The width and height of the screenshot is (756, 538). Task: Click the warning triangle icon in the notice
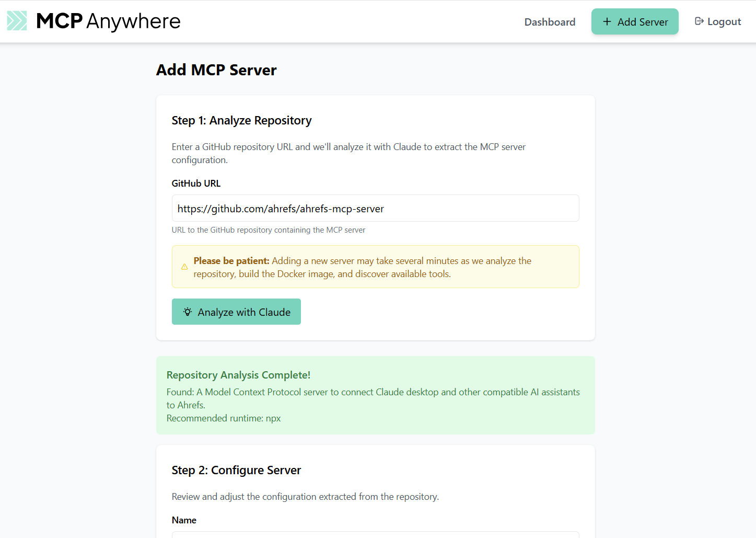pyautogui.click(x=184, y=267)
